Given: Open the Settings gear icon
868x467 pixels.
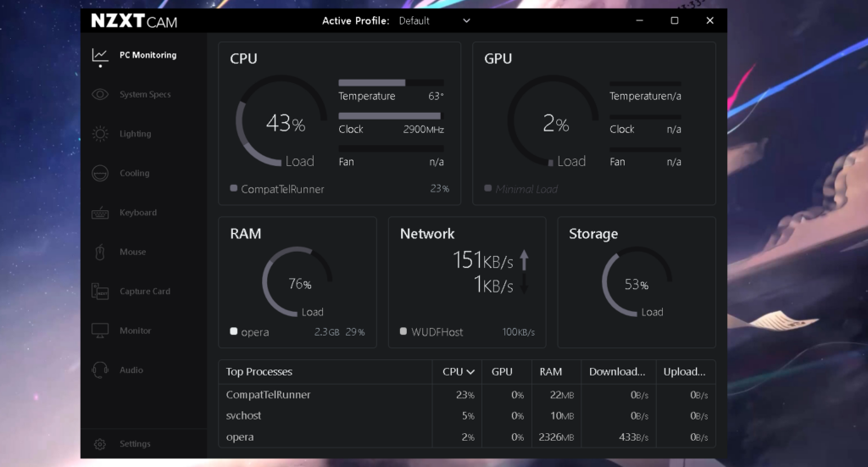Looking at the screenshot, I should click(100, 444).
